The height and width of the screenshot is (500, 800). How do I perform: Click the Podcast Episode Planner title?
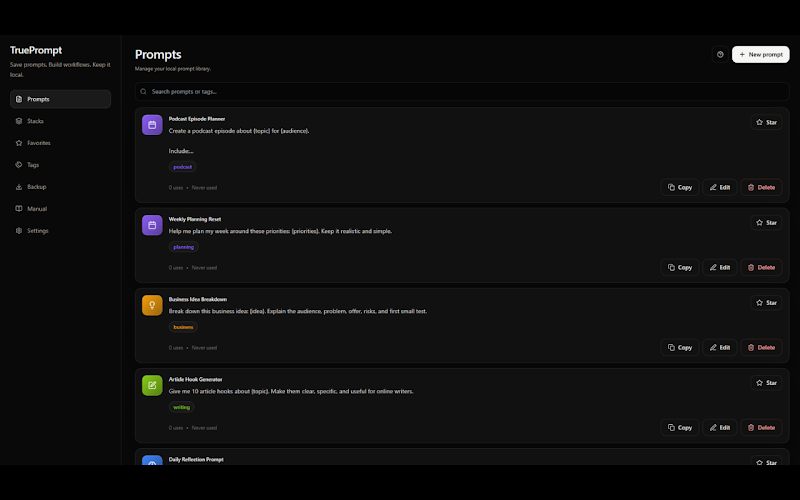197,119
